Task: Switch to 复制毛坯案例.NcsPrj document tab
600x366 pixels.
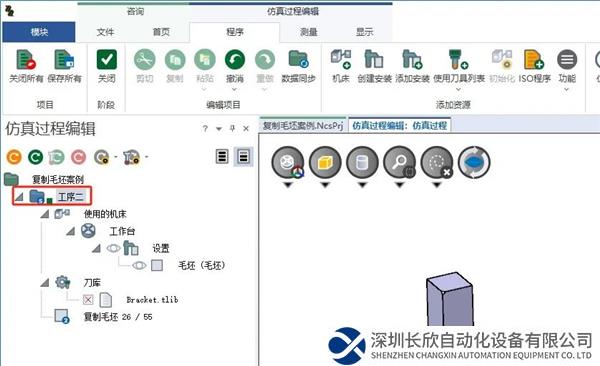Action: (303, 125)
